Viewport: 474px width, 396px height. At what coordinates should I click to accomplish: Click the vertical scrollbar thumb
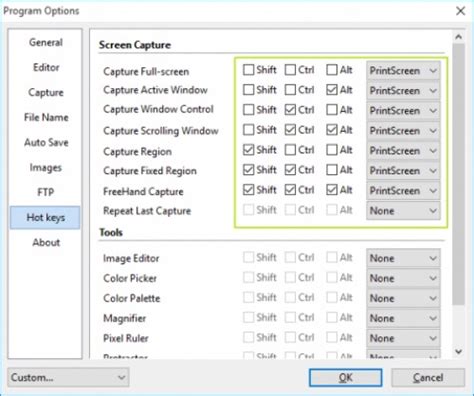(x=459, y=174)
